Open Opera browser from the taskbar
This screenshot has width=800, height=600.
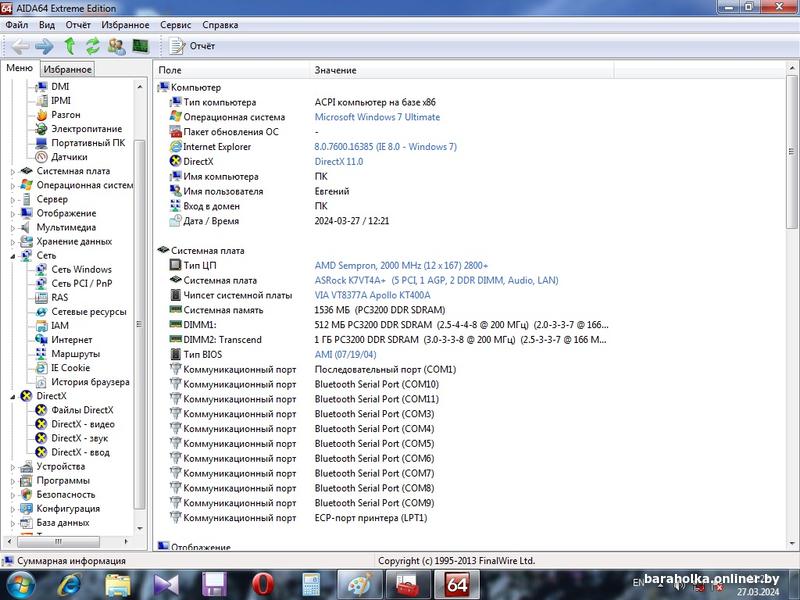(x=263, y=585)
